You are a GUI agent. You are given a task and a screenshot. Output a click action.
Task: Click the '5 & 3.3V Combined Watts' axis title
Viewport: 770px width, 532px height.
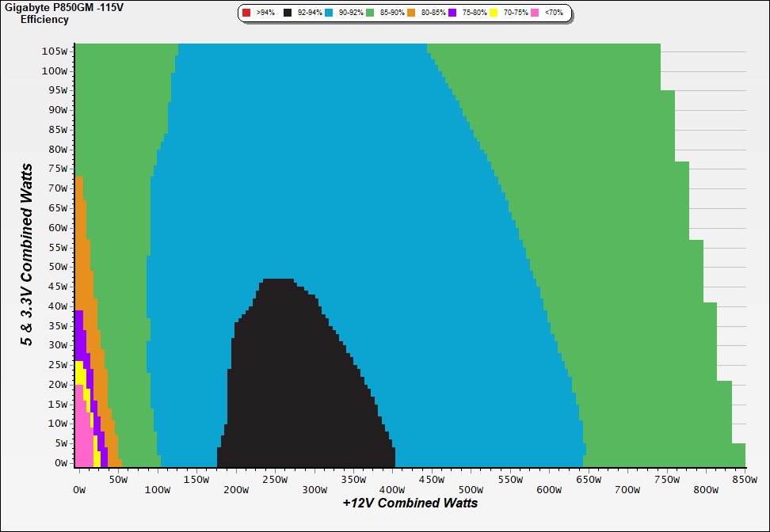tap(28, 255)
